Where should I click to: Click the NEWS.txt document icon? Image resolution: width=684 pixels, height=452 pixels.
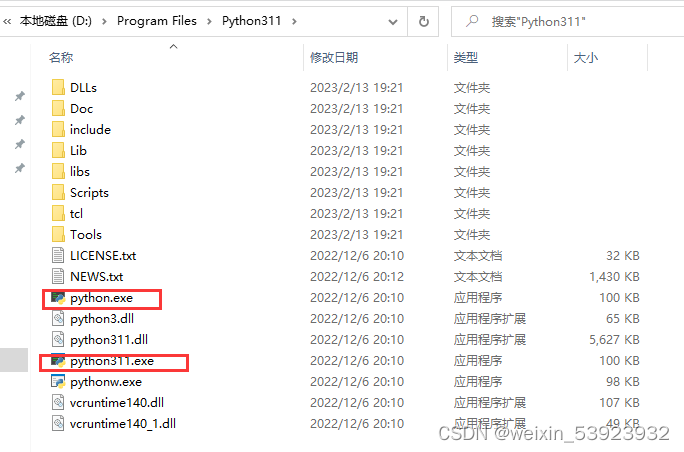point(58,276)
